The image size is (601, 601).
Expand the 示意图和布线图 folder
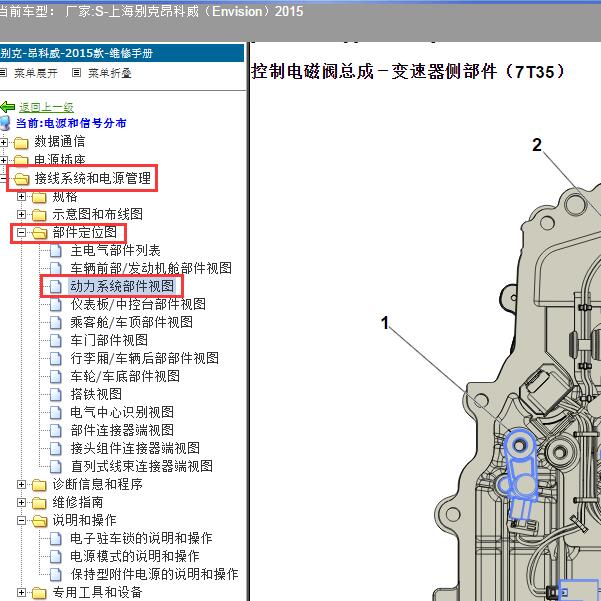coord(21,214)
